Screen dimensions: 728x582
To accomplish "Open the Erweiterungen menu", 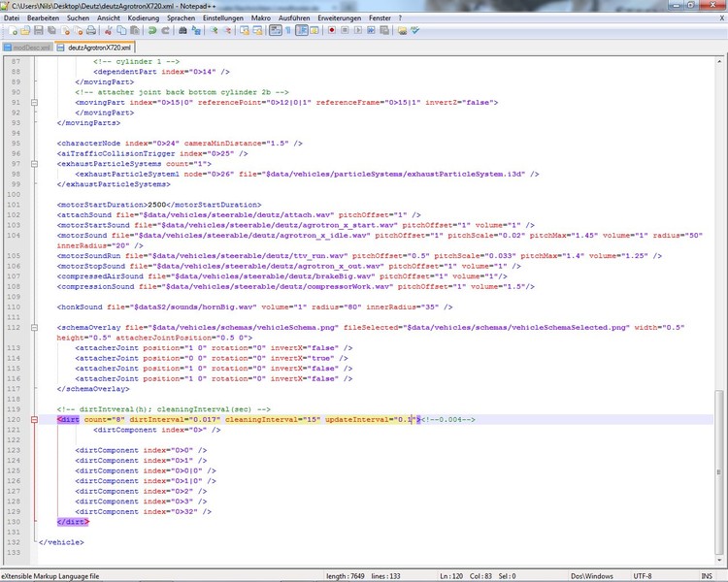I will point(340,18).
